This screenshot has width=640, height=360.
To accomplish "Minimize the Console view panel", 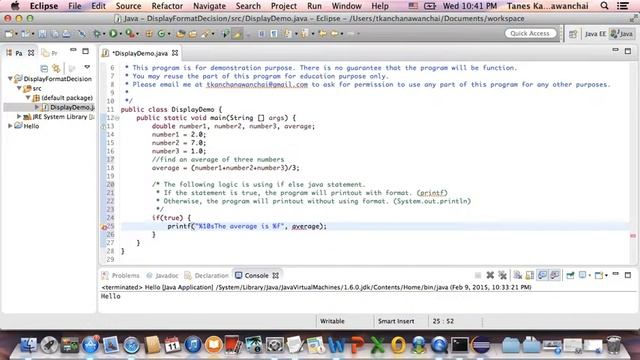I will tap(616, 274).
